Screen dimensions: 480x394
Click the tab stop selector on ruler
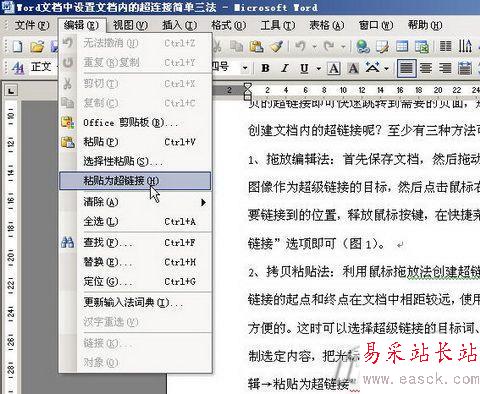[11, 91]
